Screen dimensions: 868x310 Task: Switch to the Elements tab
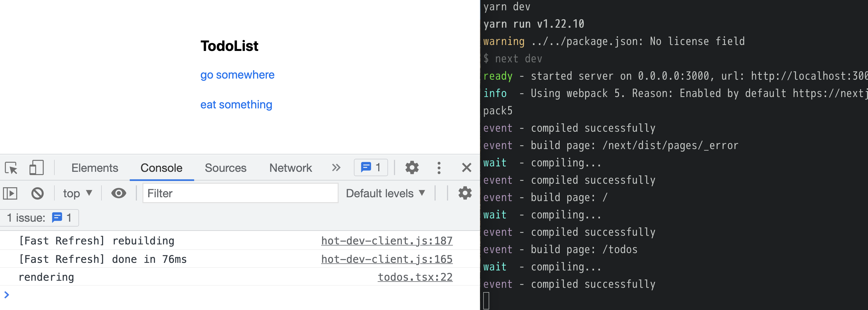pos(95,168)
